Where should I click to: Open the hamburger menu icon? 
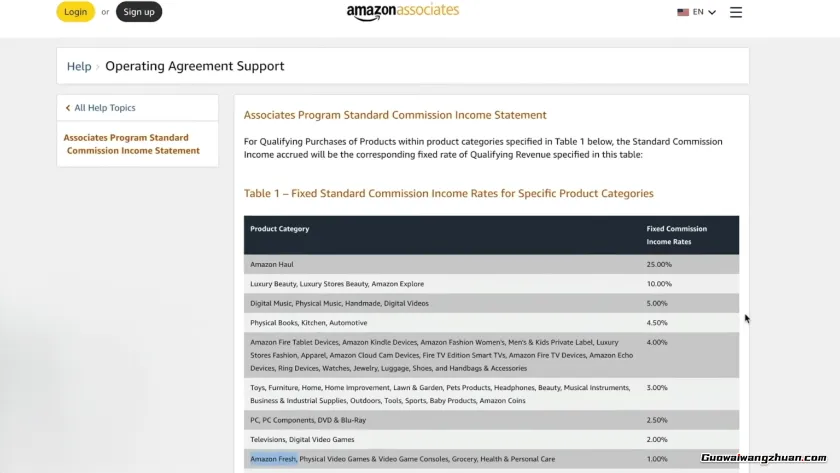736,12
